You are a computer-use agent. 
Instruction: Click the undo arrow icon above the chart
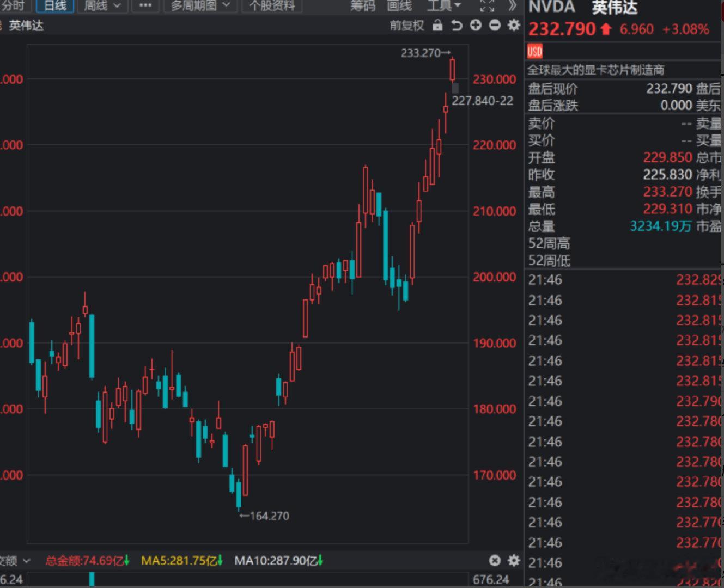457,25
